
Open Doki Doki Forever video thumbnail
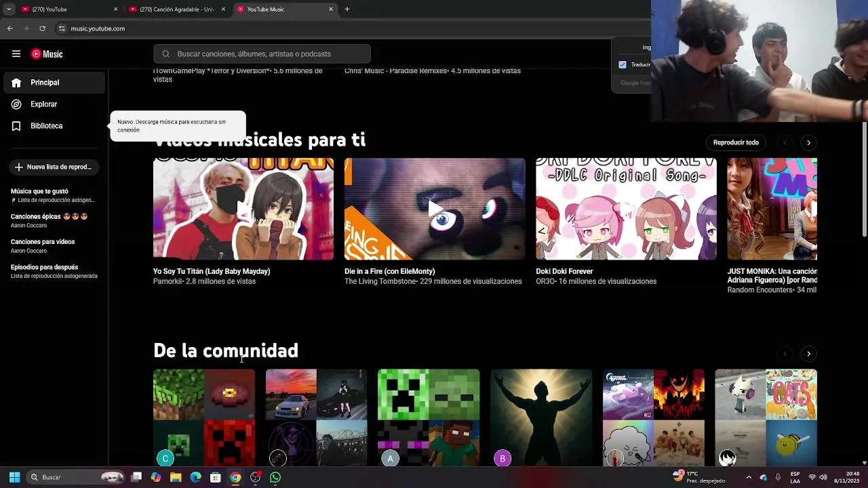click(x=626, y=209)
